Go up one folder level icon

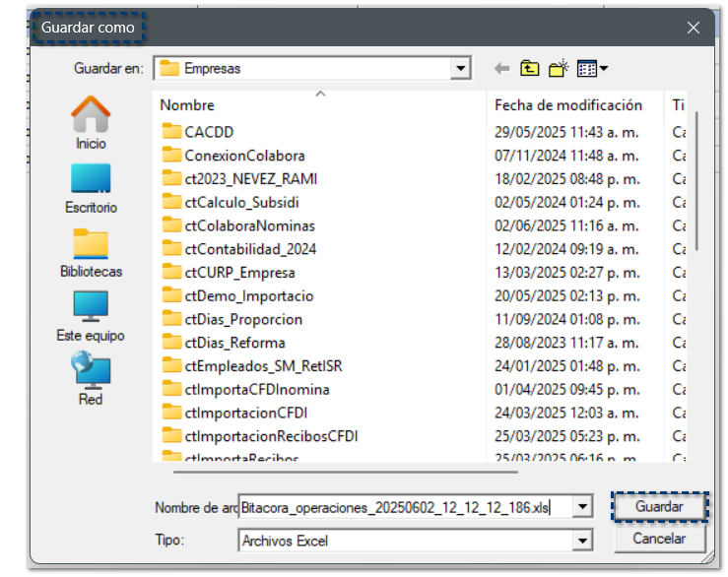(529, 69)
